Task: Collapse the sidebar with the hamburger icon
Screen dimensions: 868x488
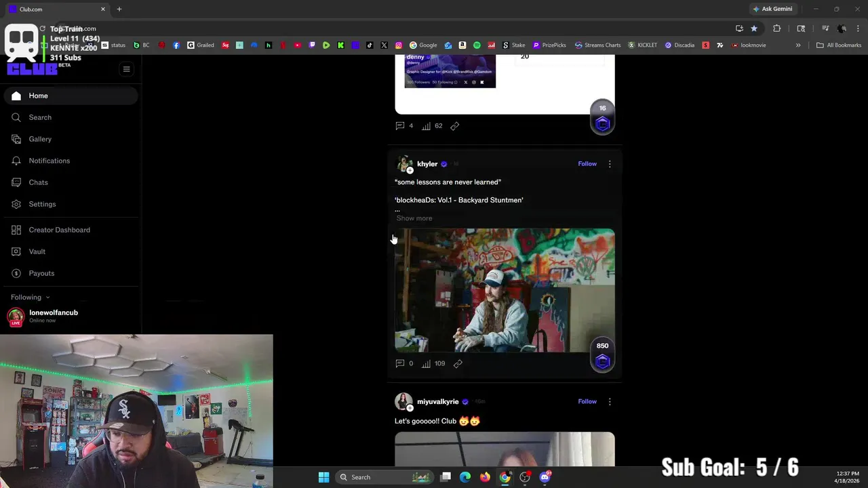Action: tap(126, 69)
